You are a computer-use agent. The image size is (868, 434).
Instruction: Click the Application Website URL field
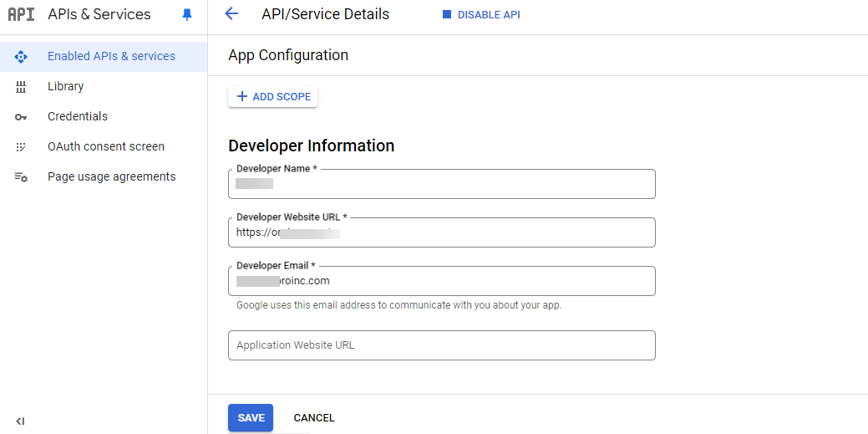(441, 345)
